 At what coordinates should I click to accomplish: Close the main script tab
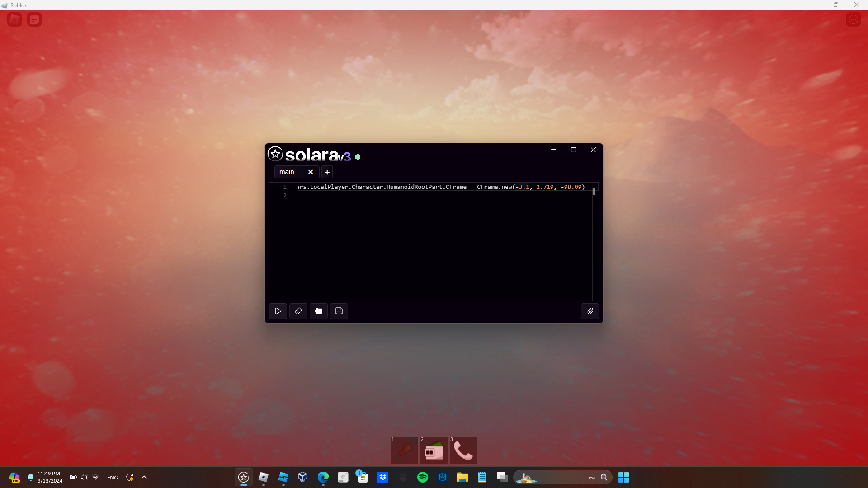coord(311,172)
